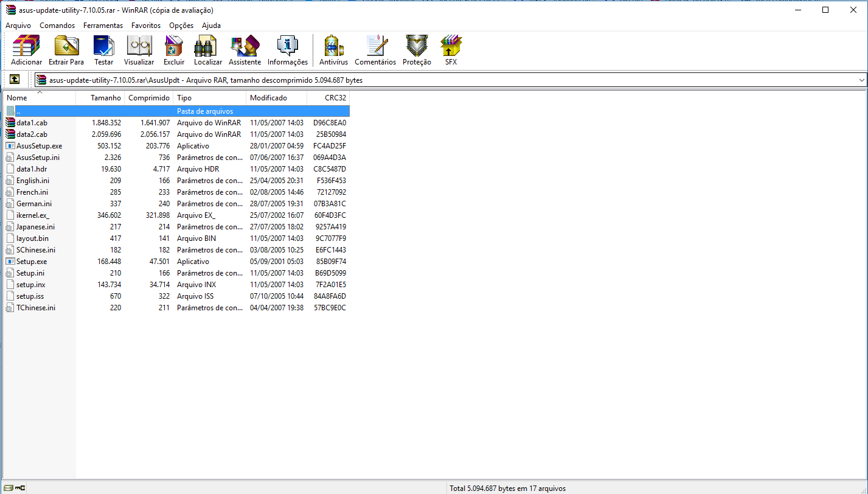Select the setup.iss file name
This screenshot has width=868, height=494.
point(30,296)
